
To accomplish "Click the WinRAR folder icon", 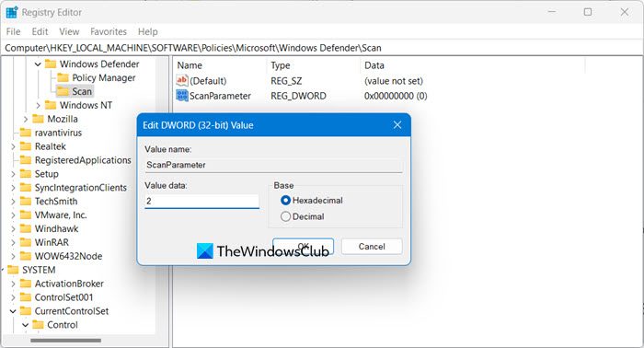I will coord(26,242).
